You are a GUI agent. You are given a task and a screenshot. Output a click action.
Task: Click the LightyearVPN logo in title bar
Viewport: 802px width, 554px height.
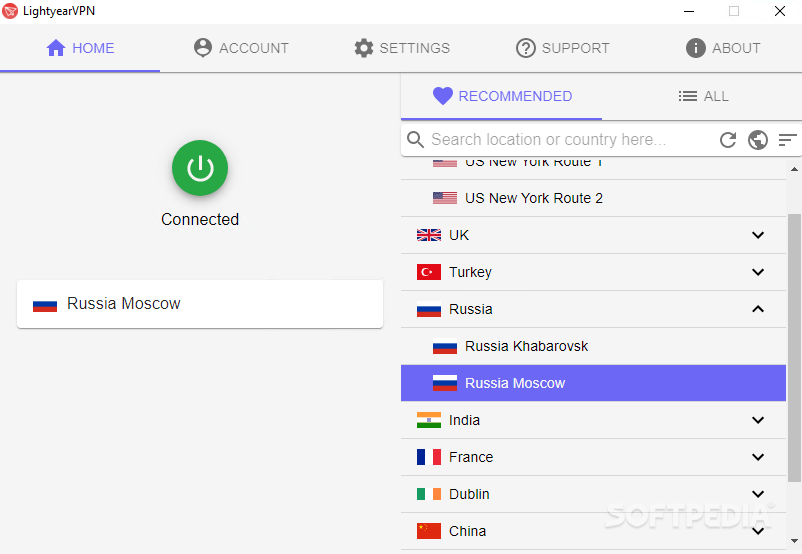point(10,11)
